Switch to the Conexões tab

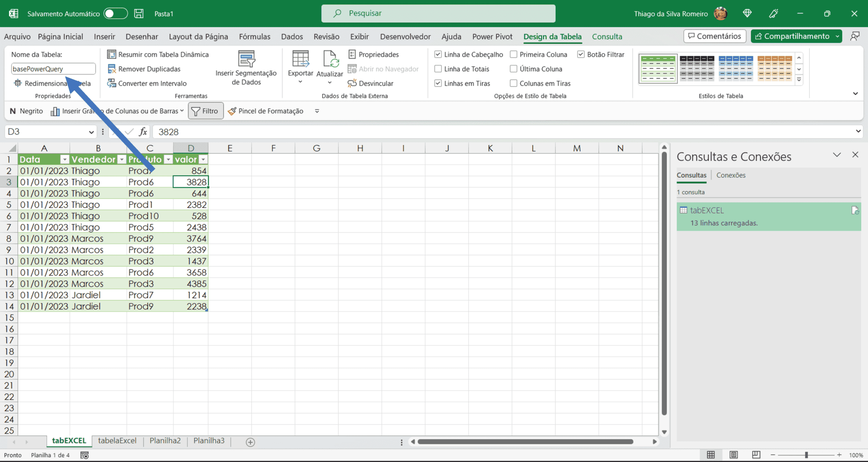pyautogui.click(x=731, y=175)
